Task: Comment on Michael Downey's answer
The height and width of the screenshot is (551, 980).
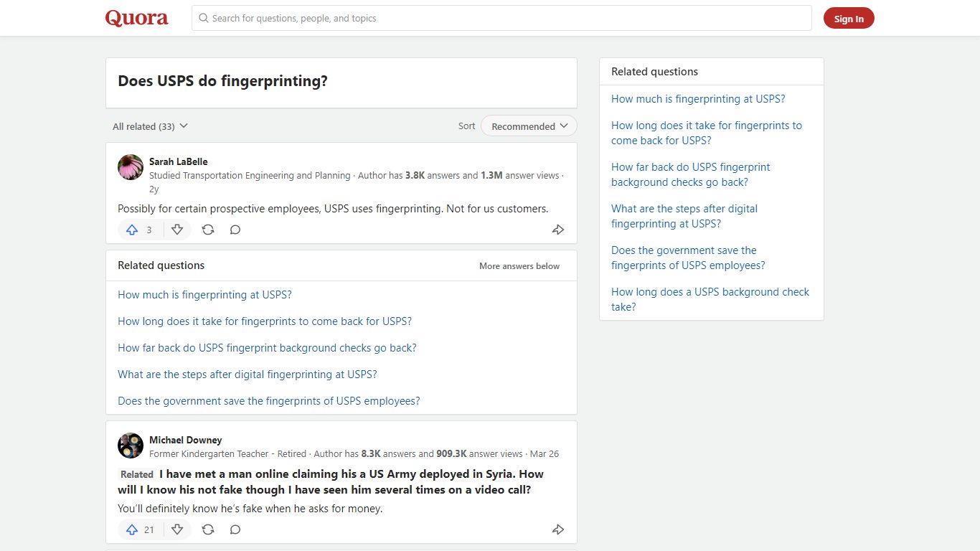Action: [235, 529]
